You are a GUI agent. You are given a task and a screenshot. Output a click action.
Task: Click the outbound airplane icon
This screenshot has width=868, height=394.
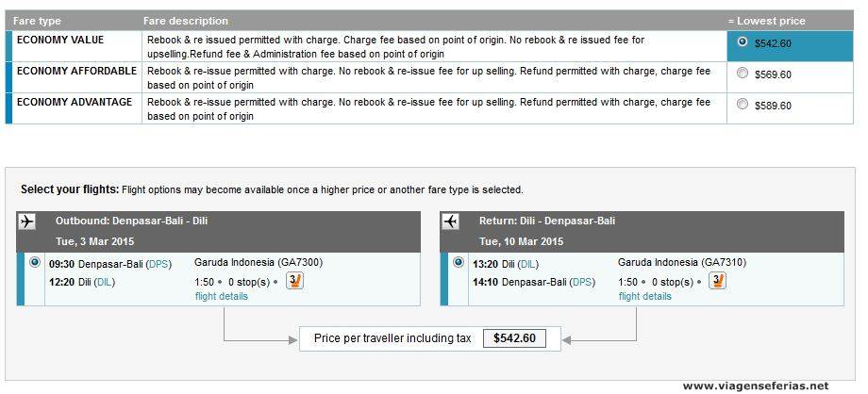tap(26, 222)
